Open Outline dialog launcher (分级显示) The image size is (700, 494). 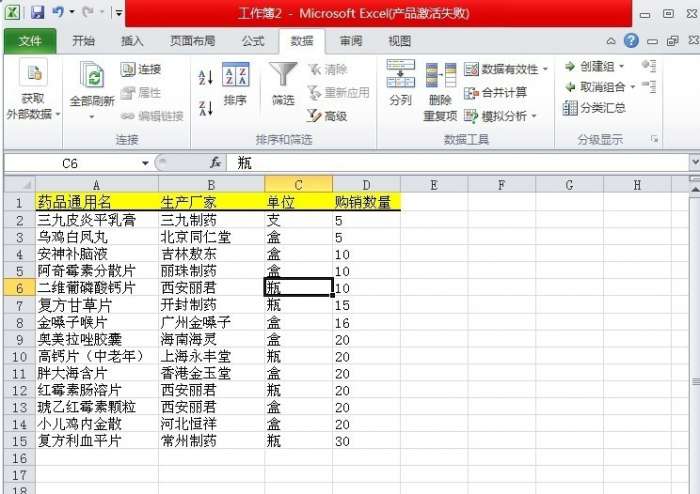tap(654, 139)
